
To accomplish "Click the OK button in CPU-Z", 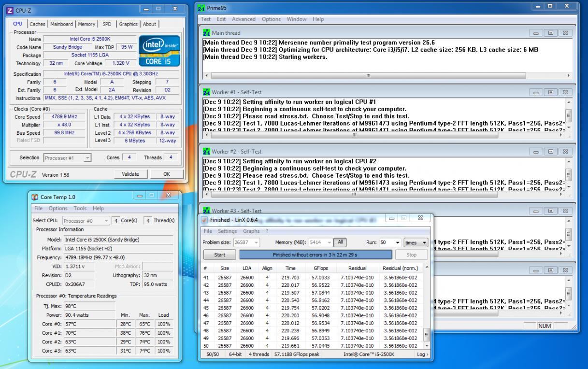I will 166,174.
